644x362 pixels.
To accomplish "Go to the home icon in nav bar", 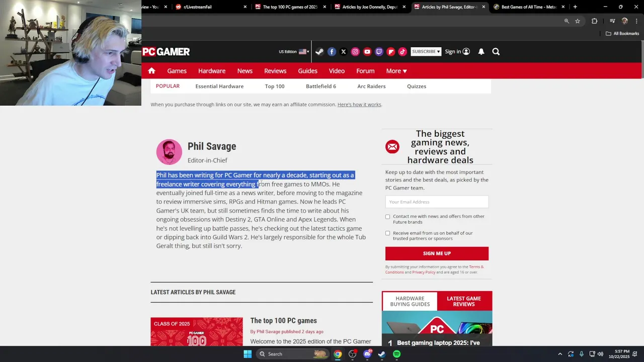I will pyautogui.click(x=151, y=71).
